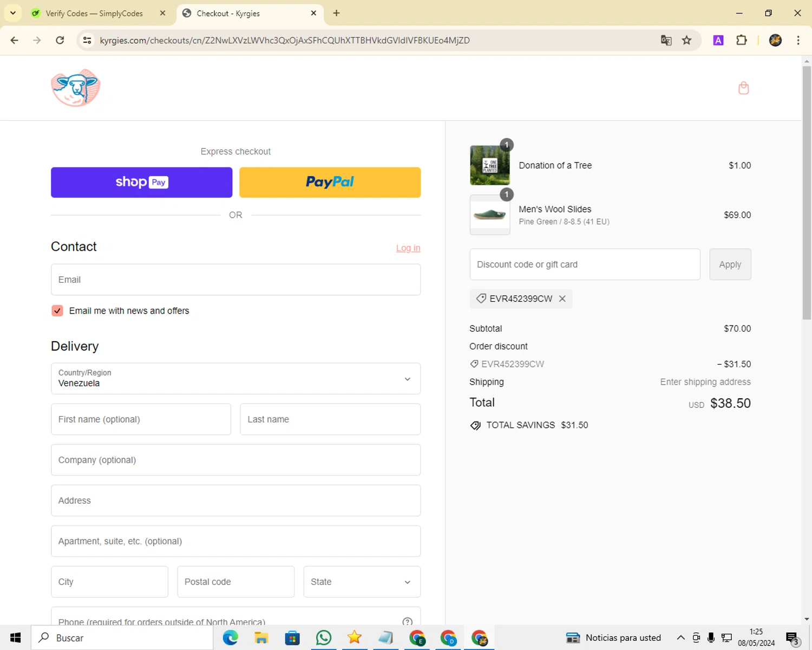Image resolution: width=812 pixels, height=650 pixels.
Task: Click the Address input field
Action: coord(235,500)
